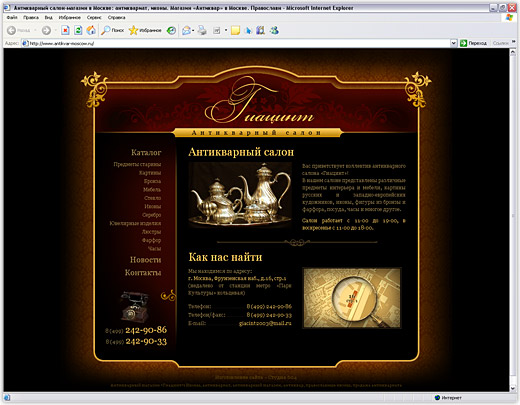
Task: Click the History/Media toolbar icon
Action: pyautogui.click(x=171, y=30)
